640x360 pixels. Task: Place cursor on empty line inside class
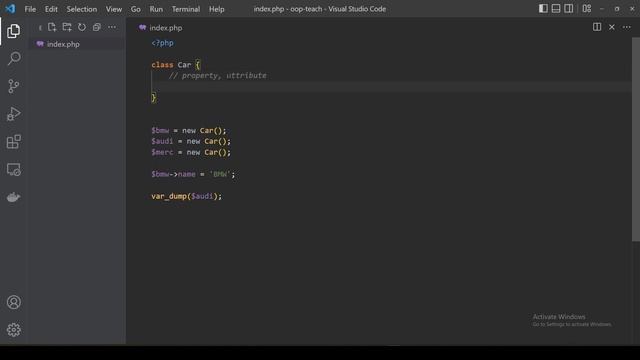tap(392, 87)
